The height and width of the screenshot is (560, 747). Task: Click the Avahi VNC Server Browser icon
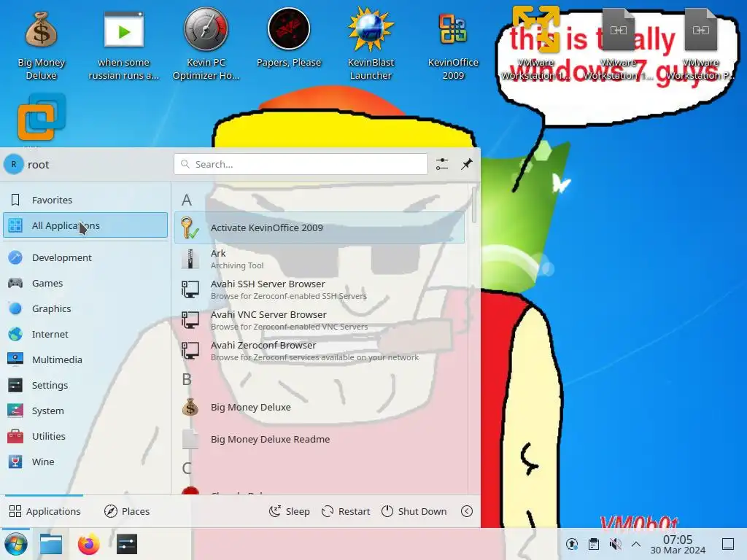(190, 320)
